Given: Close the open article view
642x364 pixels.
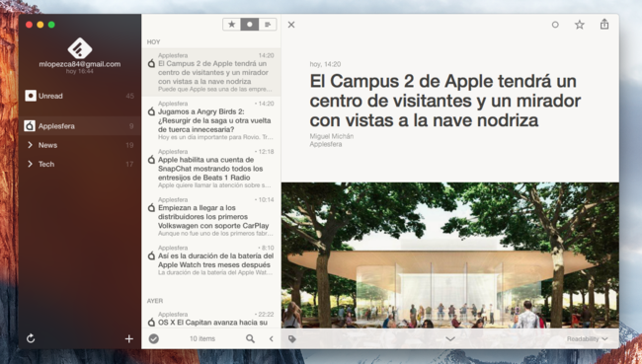Looking at the screenshot, I should tap(291, 25).
